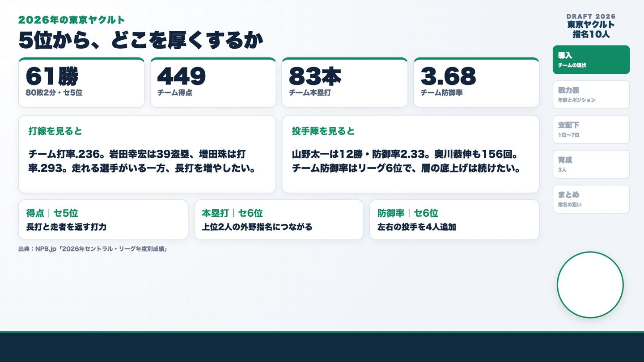The width and height of the screenshot is (644, 362).
Task: Jump to the まとめ tab
Action: point(591,199)
